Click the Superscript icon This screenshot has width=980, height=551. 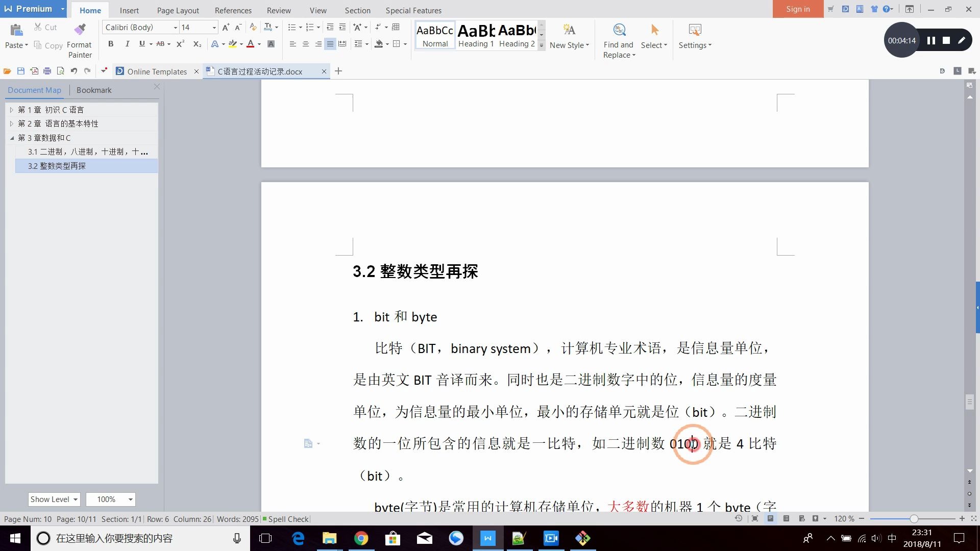(180, 44)
